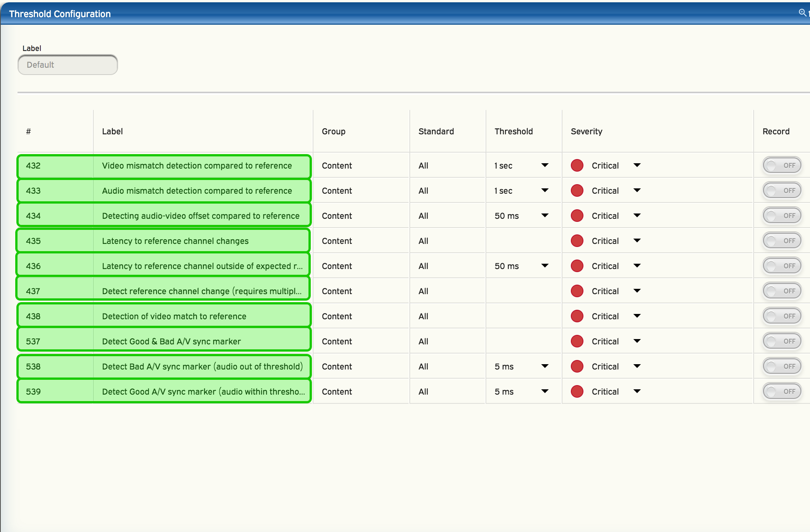This screenshot has width=810, height=532.
Task: Expand the 5 ms threshold on row 539
Action: tap(545, 392)
